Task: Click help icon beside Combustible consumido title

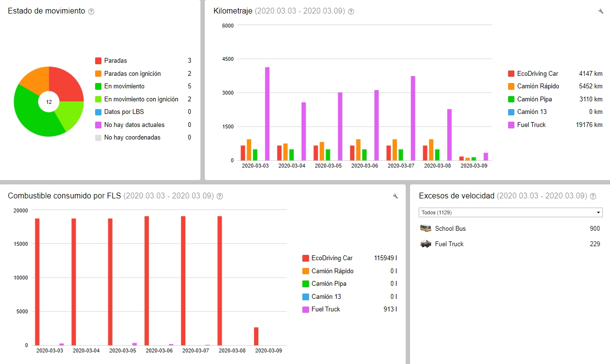Action: click(x=220, y=196)
